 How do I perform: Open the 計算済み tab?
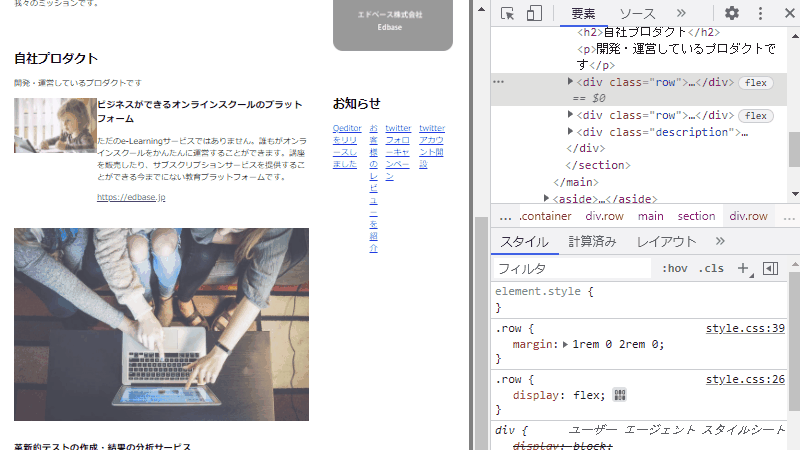(x=592, y=241)
